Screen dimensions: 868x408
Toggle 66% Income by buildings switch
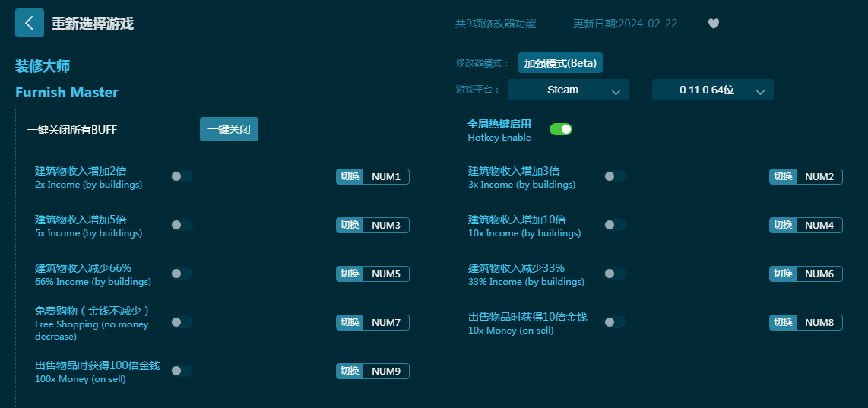pos(182,274)
